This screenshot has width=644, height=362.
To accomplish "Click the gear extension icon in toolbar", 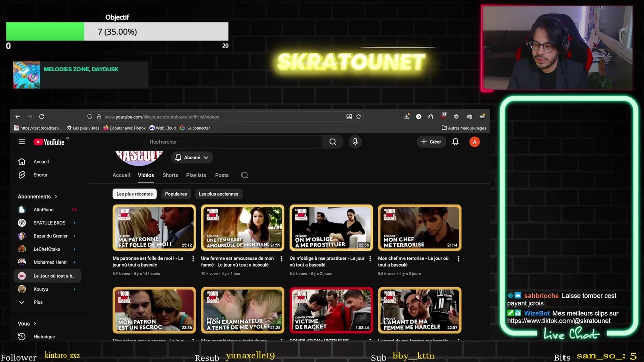I will 456,116.
